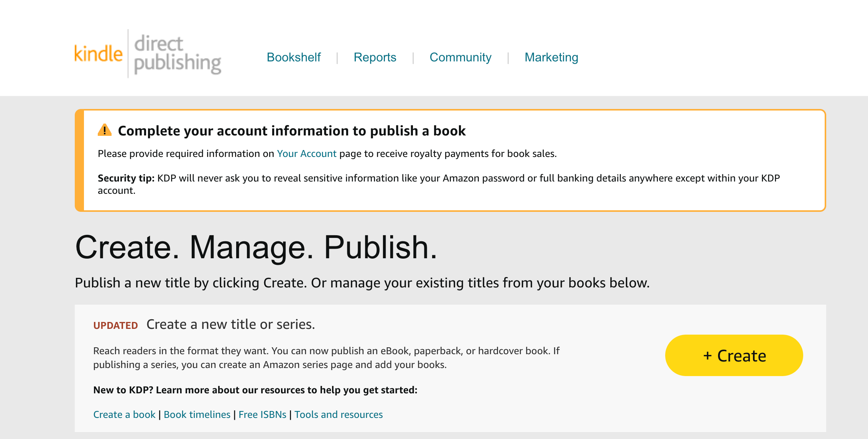Open the Tools and resources link

(339, 414)
